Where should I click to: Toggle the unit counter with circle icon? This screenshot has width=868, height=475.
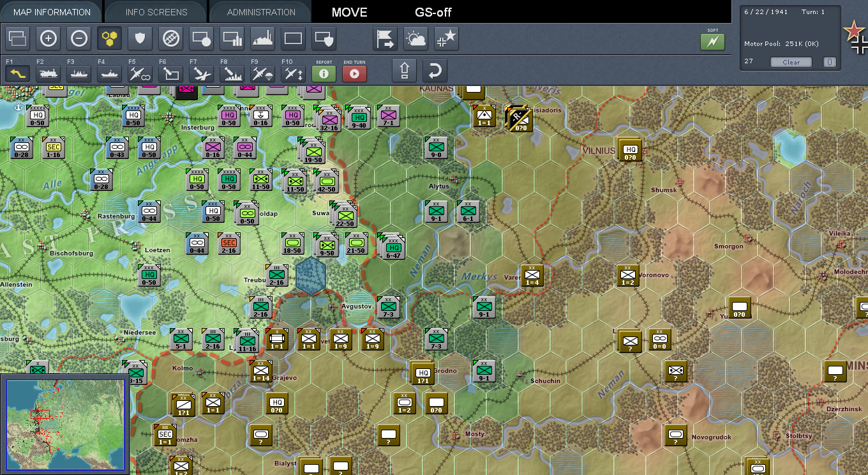pos(201,39)
